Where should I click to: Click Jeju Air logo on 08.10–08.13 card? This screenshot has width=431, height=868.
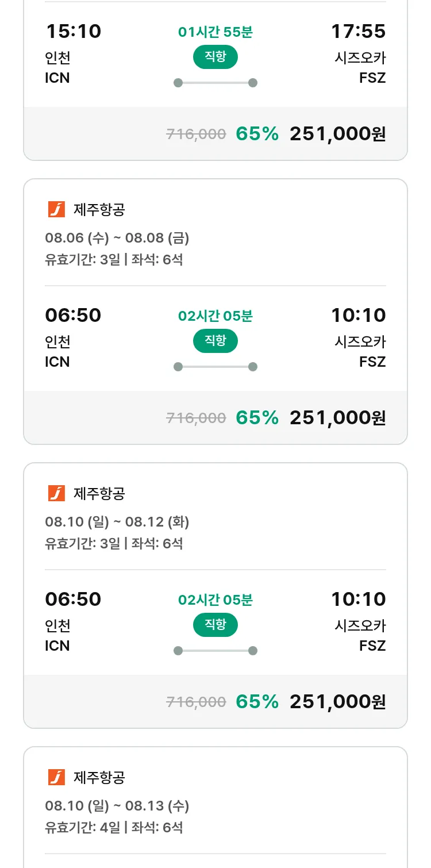tap(56, 778)
